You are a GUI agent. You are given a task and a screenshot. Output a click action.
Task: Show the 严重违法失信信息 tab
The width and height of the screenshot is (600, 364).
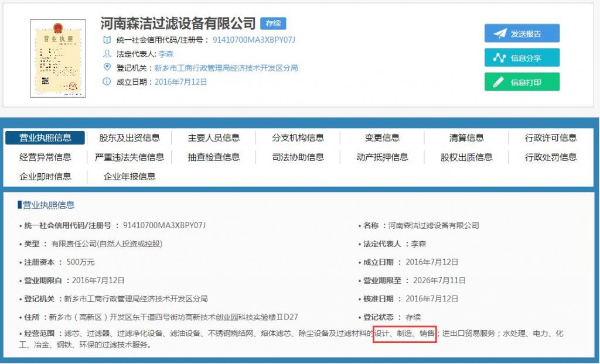click(129, 157)
